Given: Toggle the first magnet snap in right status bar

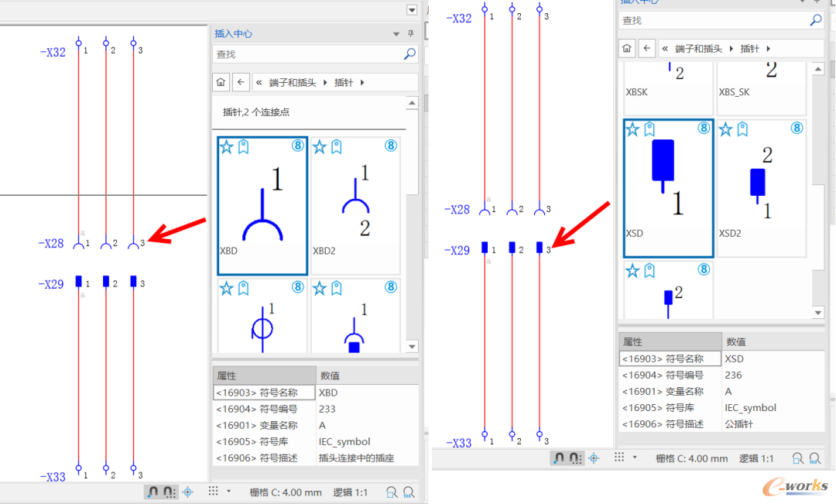Looking at the screenshot, I should (x=559, y=458).
